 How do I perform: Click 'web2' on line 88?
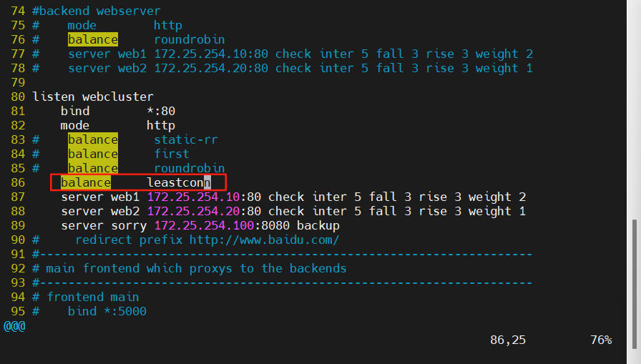125,211
